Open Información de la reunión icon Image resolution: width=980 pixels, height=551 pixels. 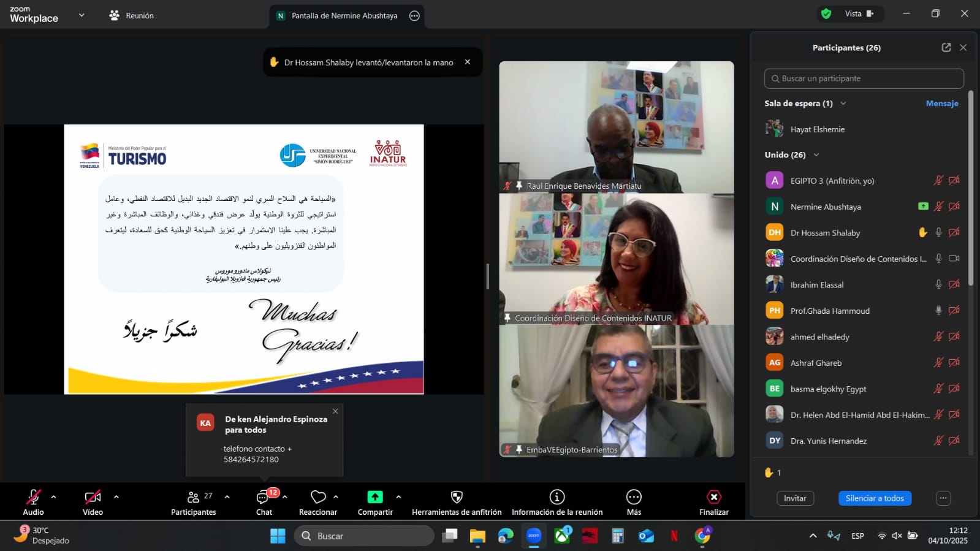556,497
